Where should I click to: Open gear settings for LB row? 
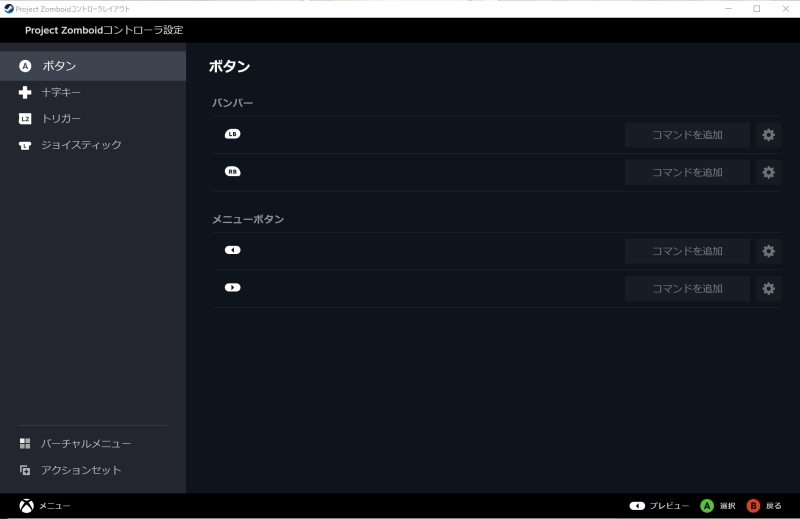click(769, 135)
